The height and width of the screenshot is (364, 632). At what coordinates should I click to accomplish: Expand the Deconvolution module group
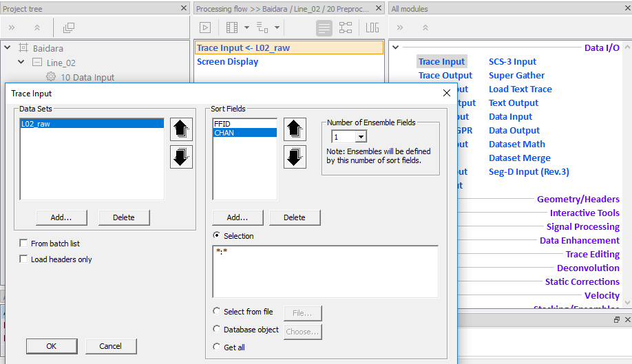[588, 268]
